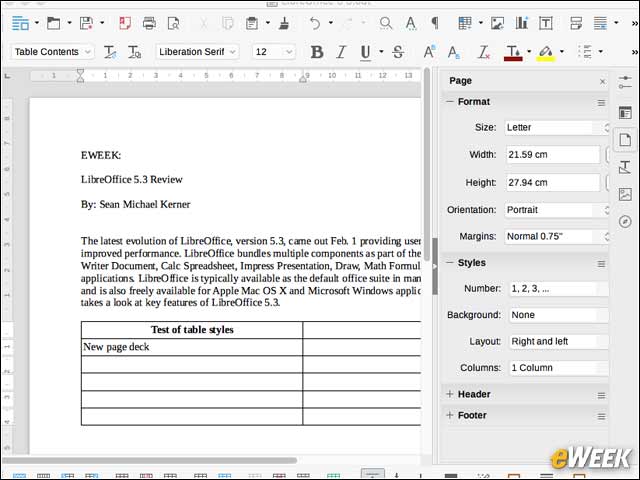
Task: Toggle Italic formatting
Action: [341, 52]
